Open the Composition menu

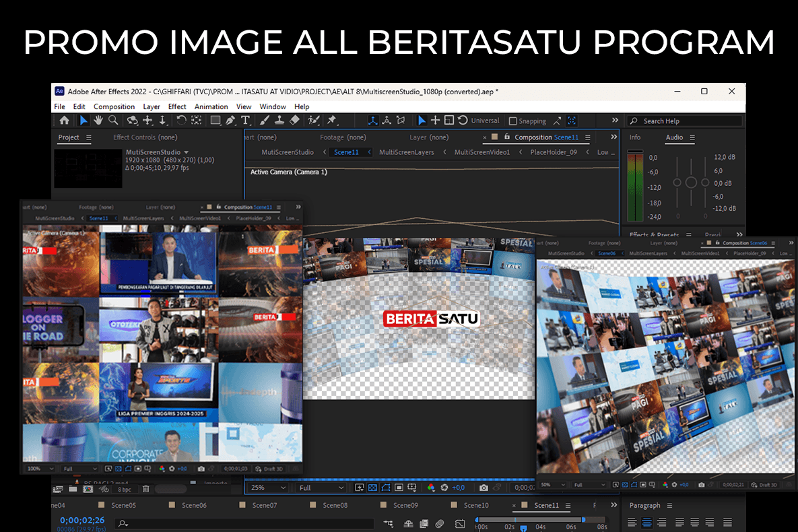pyautogui.click(x=114, y=106)
